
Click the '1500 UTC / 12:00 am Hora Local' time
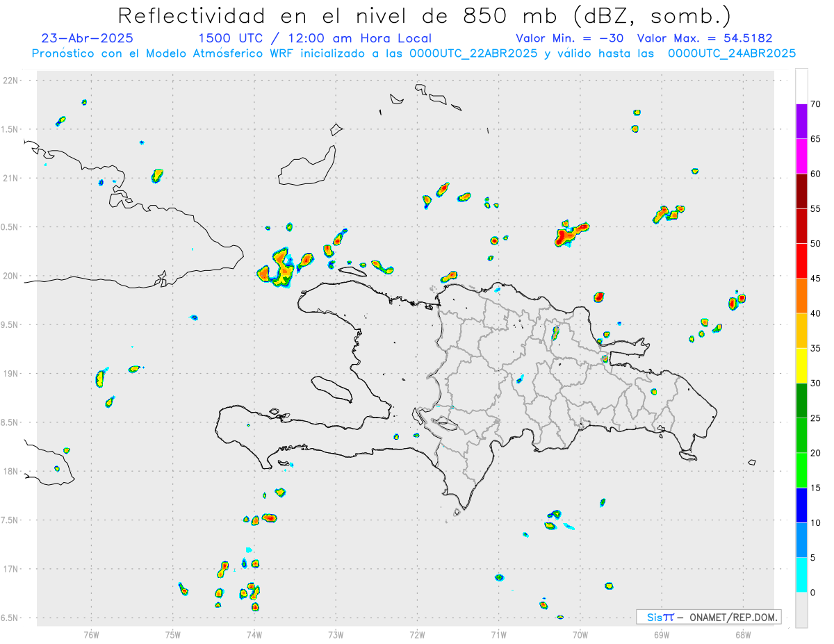point(315,38)
